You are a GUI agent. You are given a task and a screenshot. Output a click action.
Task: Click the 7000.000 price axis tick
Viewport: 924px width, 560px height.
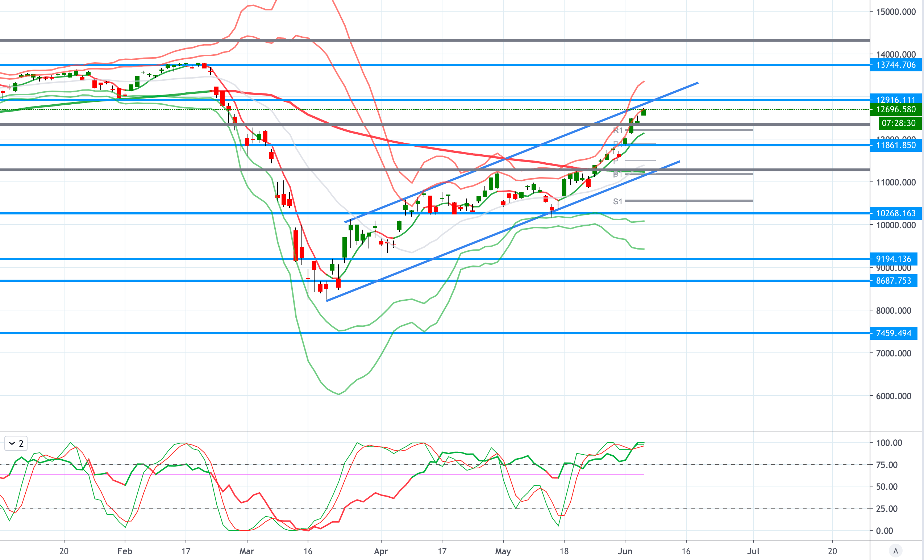(893, 353)
